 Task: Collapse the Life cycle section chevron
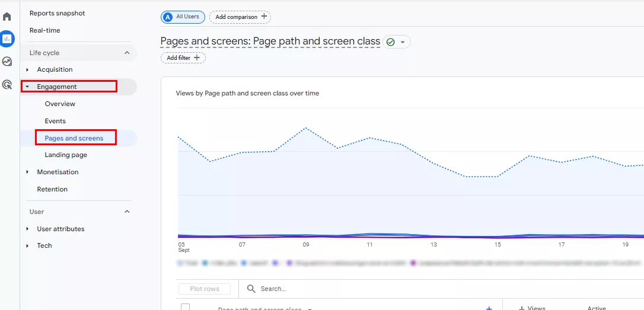coord(127,53)
